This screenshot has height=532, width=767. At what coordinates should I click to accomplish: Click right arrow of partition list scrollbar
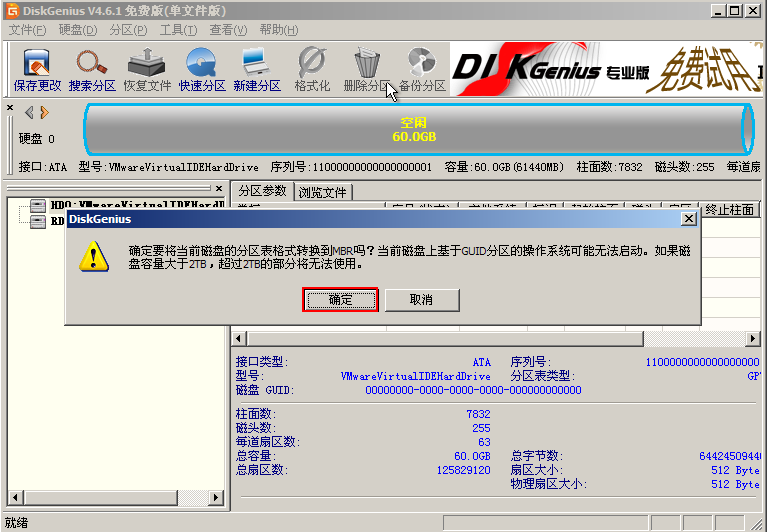[752, 338]
